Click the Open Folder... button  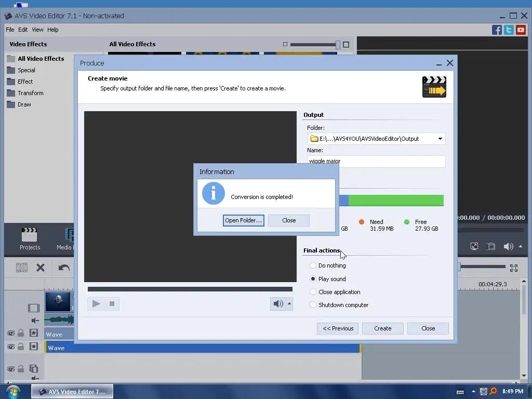point(243,220)
